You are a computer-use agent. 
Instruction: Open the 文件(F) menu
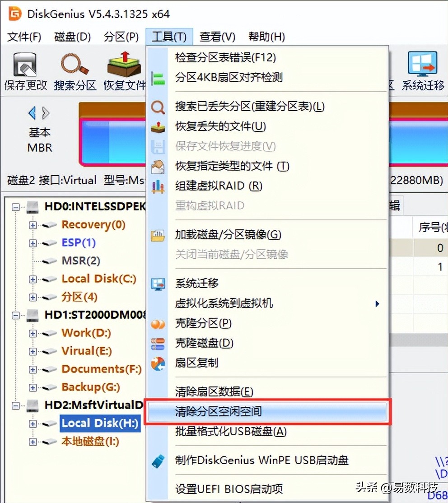(24, 37)
